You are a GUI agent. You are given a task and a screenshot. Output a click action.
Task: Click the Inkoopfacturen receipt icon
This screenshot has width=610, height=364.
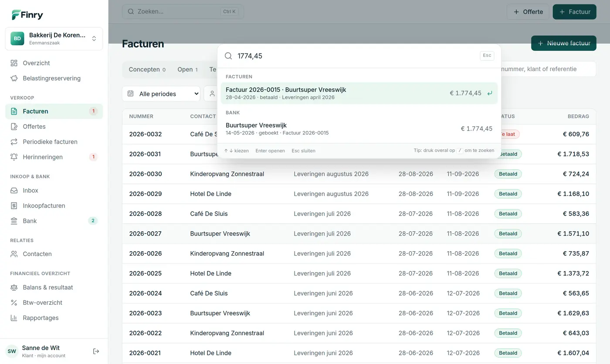pos(14,206)
